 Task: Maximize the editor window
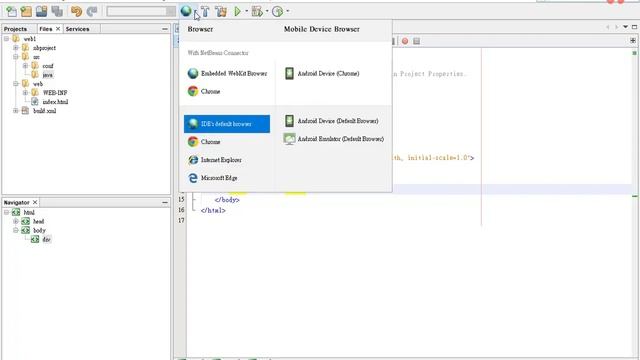coord(634,27)
